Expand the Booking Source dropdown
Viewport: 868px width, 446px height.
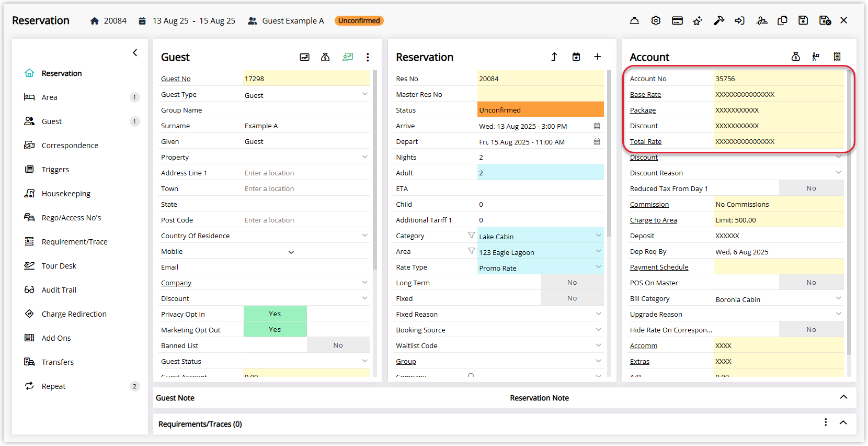598,330
